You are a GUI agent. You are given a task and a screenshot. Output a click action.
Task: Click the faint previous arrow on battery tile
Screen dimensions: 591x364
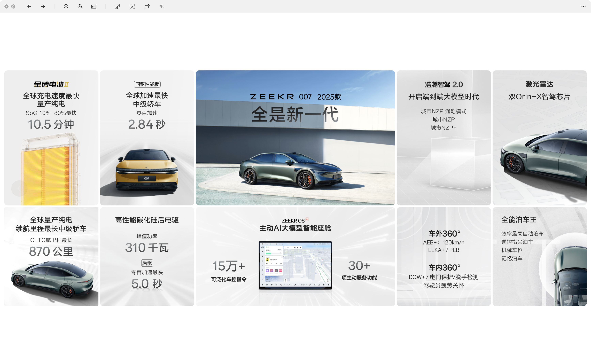pyautogui.click(x=19, y=188)
